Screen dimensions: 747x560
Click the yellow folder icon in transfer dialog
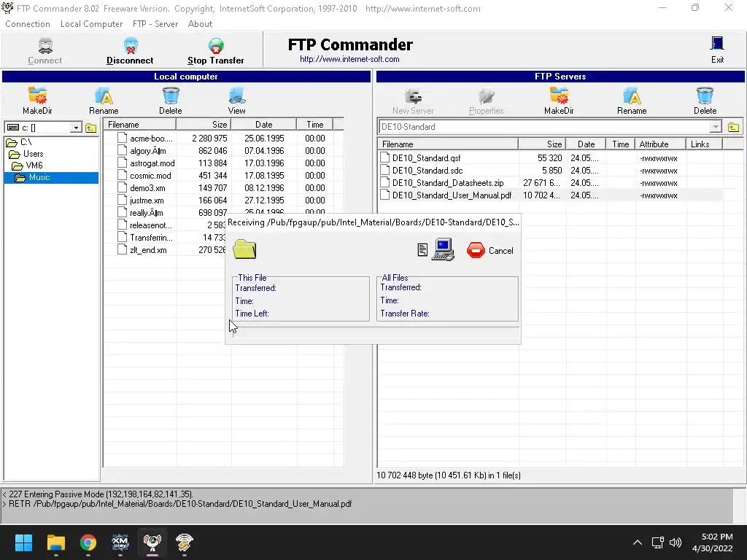244,249
